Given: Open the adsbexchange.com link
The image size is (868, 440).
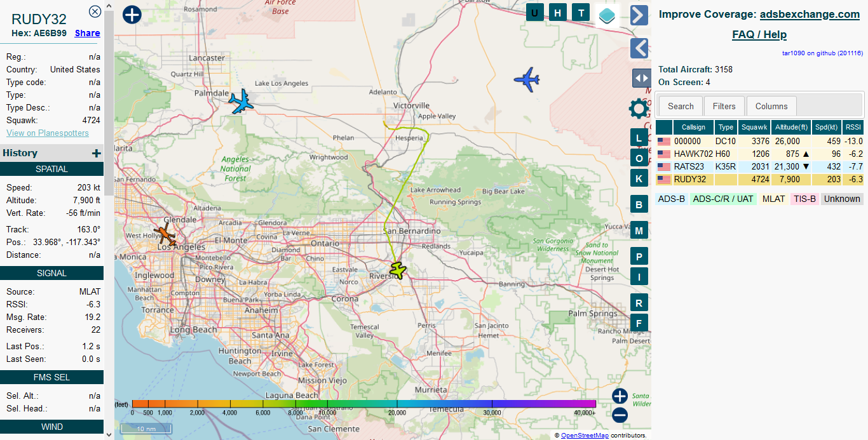Looking at the screenshot, I should [810, 14].
